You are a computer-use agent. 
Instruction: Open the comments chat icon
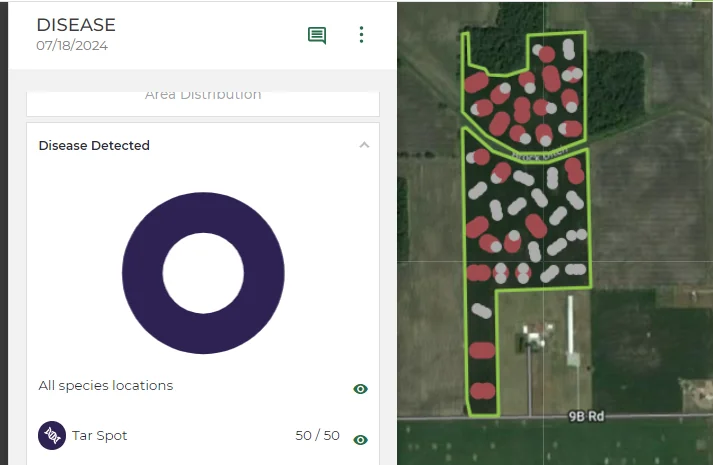pos(317,35)
